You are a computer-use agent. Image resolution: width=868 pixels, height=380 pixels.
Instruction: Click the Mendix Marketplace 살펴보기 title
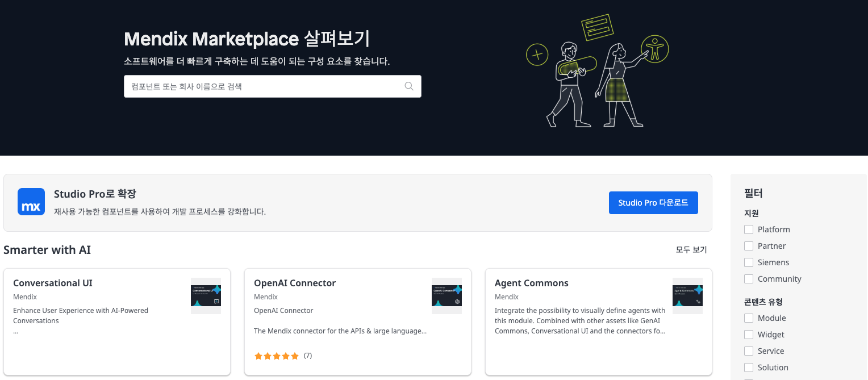(247, 39)
